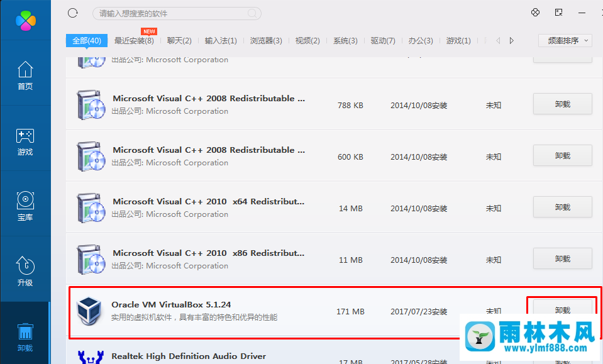Image resolution: width=603 pixels, height=364 pixels.
Task: Click the installer icon of the 600 KB Visual C++ 2008 row
Action: click(91, 157)
